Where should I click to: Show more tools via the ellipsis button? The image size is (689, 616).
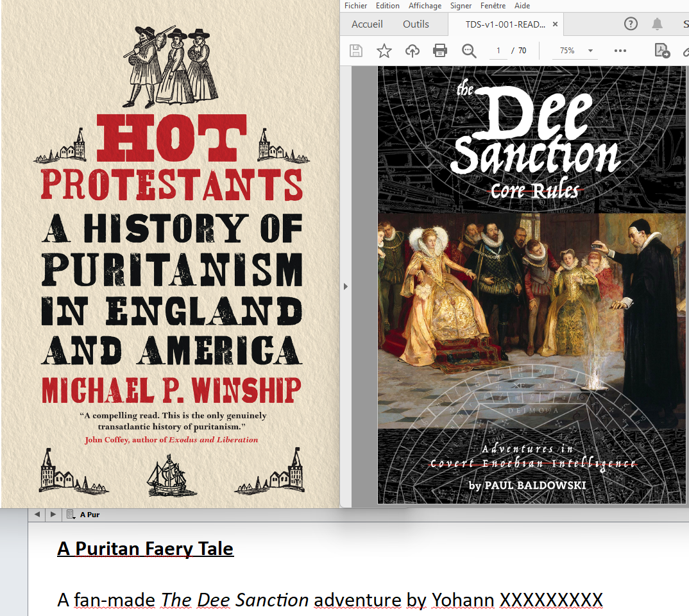pyautogui.click(x=620, y=51)
